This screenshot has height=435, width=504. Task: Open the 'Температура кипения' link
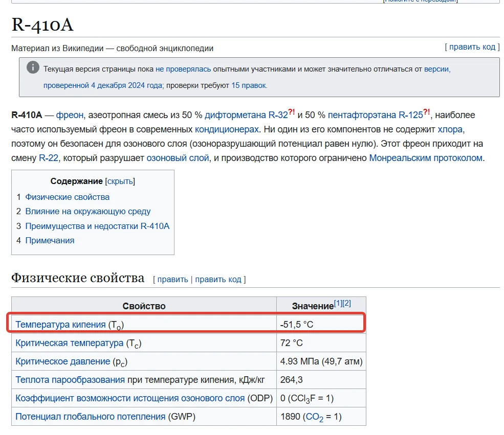click(60, 325)
